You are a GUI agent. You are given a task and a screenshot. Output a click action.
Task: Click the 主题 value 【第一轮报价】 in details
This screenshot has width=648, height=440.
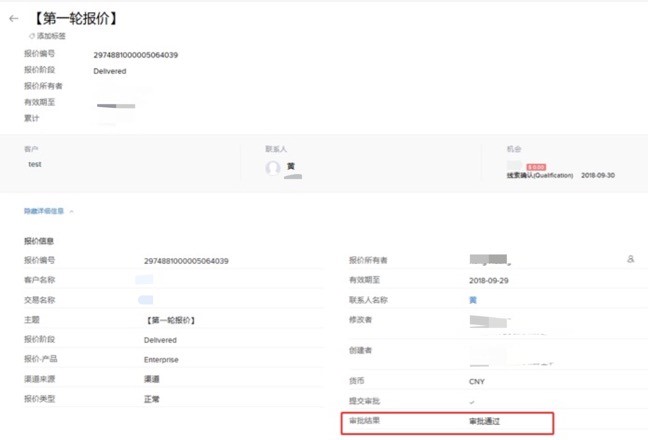pos(170,320)
